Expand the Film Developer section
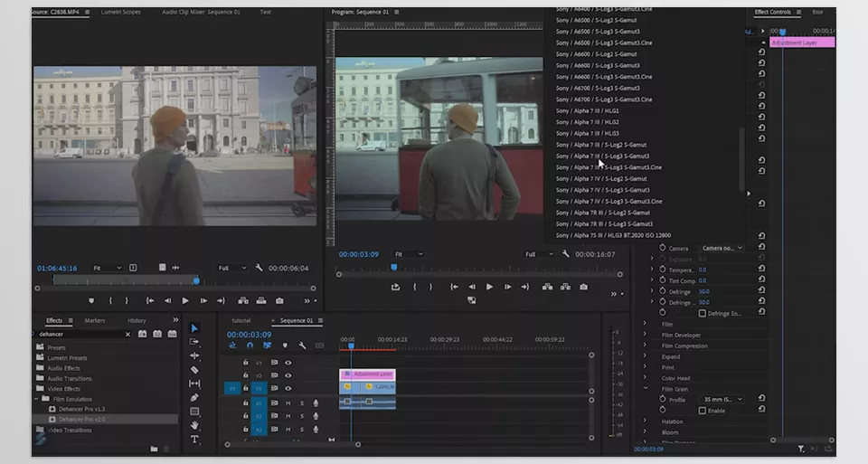Screen dimensions: 868x464 coord(645,335)
